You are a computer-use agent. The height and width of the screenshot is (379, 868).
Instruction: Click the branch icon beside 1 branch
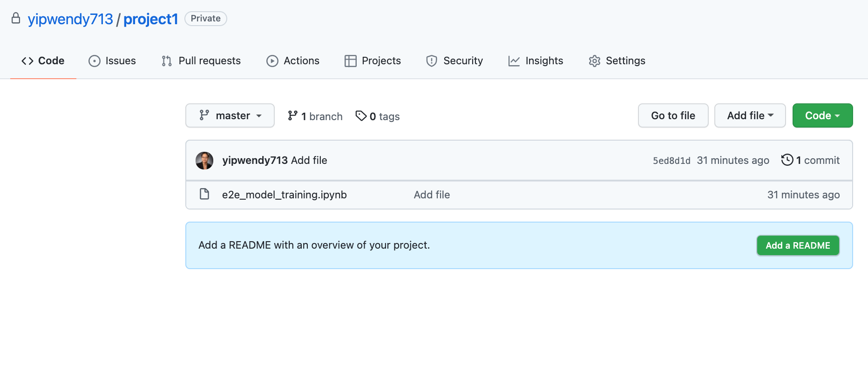pos(292,115)
